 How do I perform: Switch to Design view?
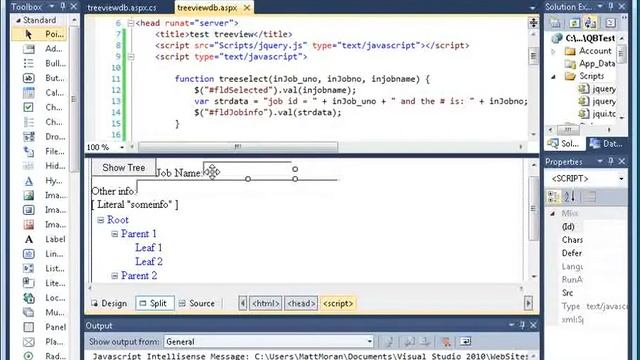point(109,303)
